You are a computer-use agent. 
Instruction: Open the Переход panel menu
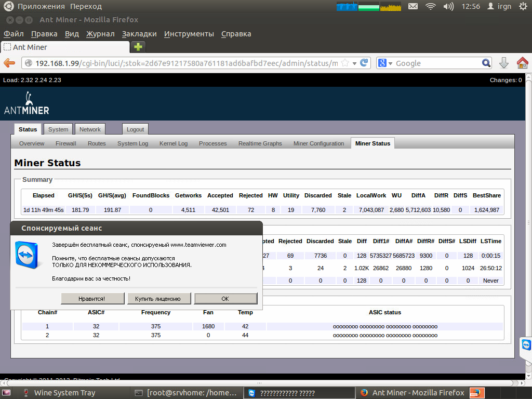tap(86, 6)
